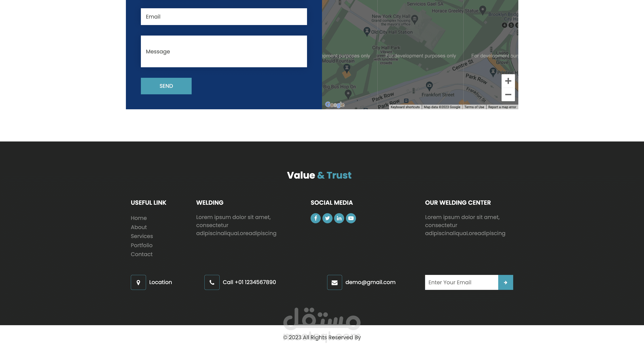Open map Terms of Use link
The image size is (644, 350).
[x=474, y=107]
